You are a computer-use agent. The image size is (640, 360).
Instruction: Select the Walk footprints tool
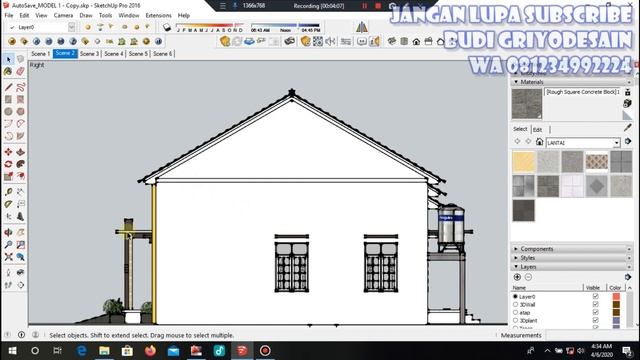point(9,285)
